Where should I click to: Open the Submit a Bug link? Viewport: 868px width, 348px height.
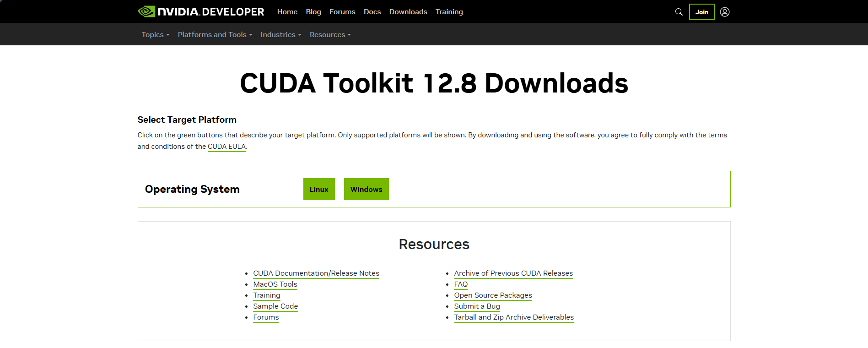[x=477, y=306]
